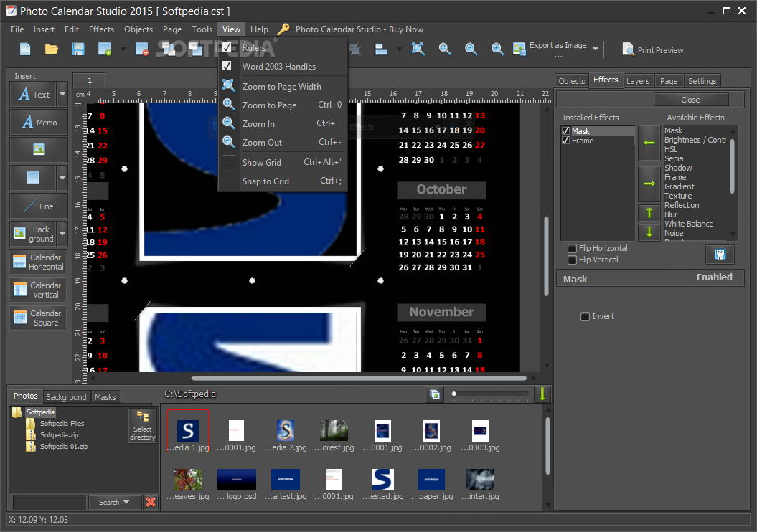The height and width of the screenshot is (532, 757).
Task: Click the photo search input field
Action: [x=49, y=502]
